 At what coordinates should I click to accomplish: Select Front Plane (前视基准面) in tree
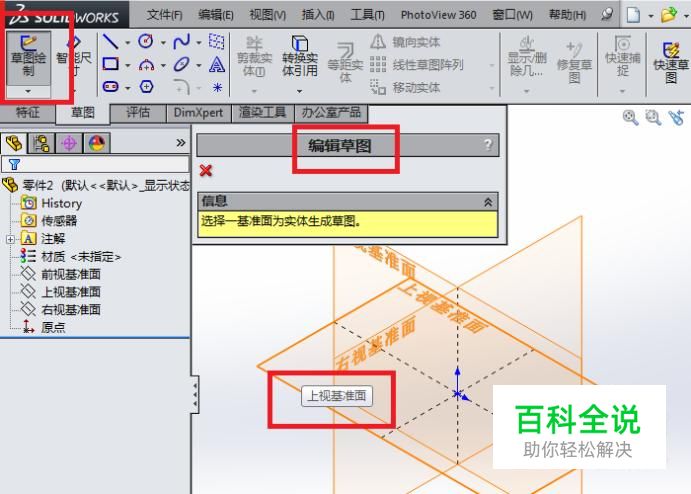[x=71, y=275]
